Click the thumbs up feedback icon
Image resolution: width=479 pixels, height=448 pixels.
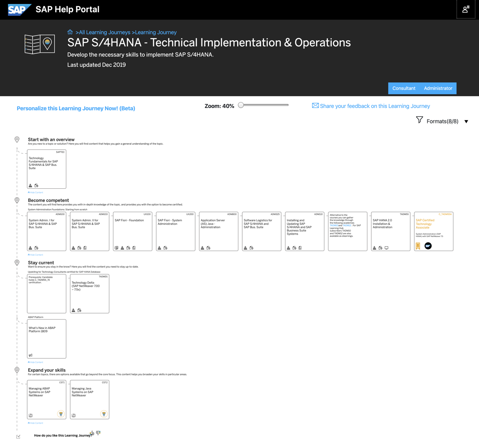tap(92, 433)
